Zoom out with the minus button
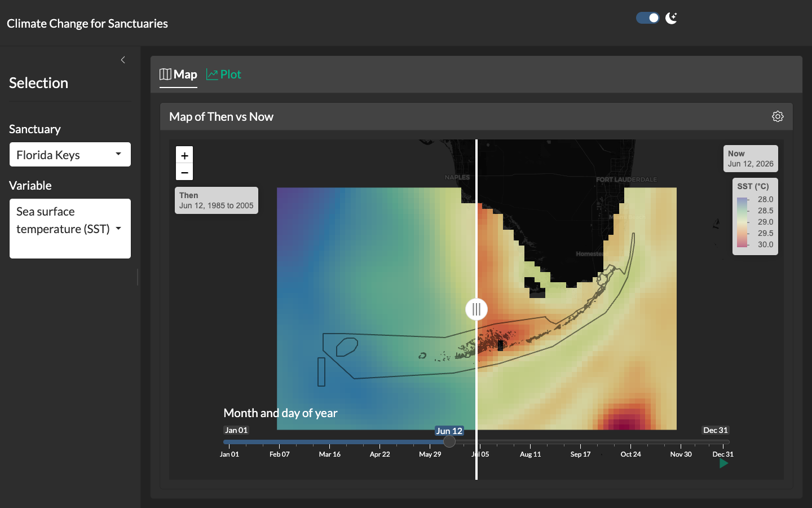812x508 pixels. coord(184,172)
